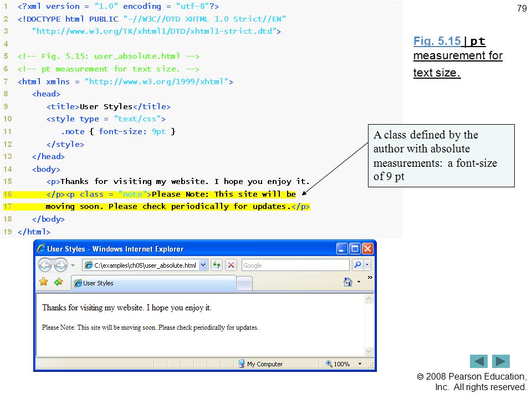The image size is (532, 399).
Task: Click the Home page icon
Action: 348,282
